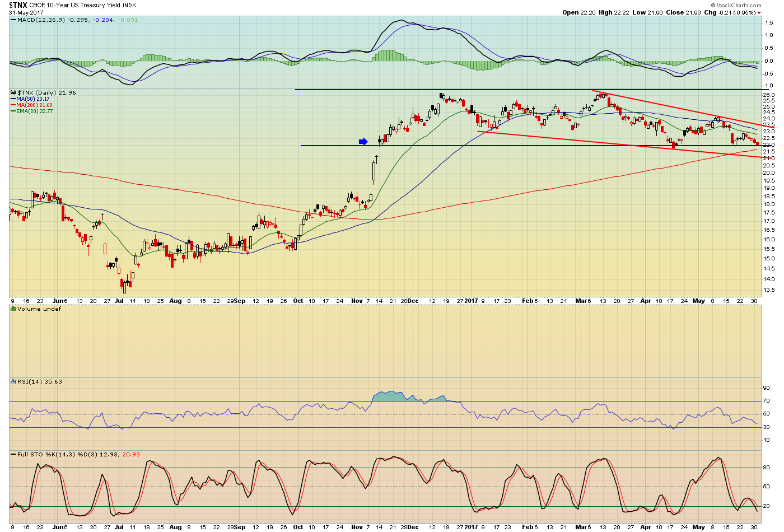784x532 pixels.
Task: Click 70 on the RSI axis
Action: [766, 401]
